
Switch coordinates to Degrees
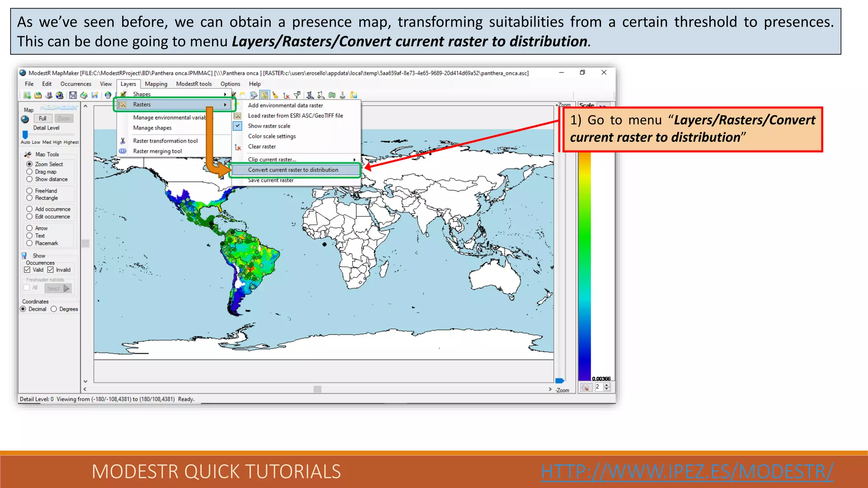coord(54,309)
